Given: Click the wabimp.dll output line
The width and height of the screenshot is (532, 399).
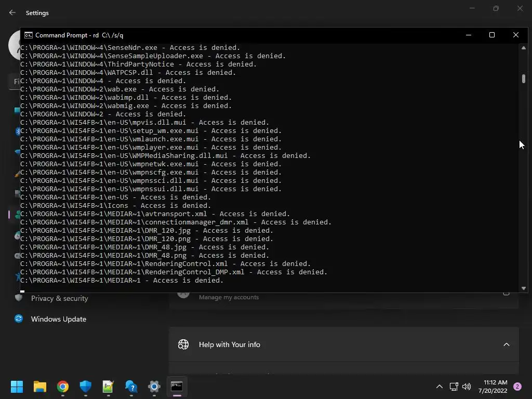Looking at the screenshot, I should [x=126, y=97].
